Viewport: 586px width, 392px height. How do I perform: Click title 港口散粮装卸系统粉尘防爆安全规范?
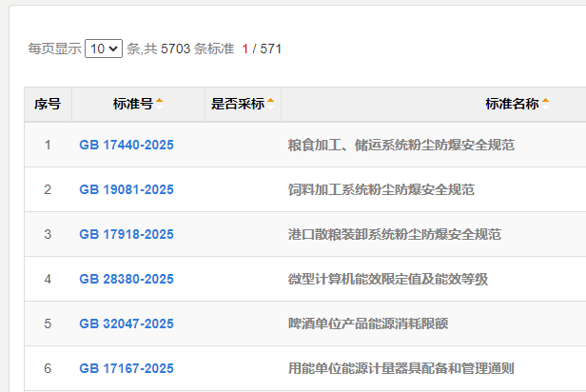tap(394, 234)
